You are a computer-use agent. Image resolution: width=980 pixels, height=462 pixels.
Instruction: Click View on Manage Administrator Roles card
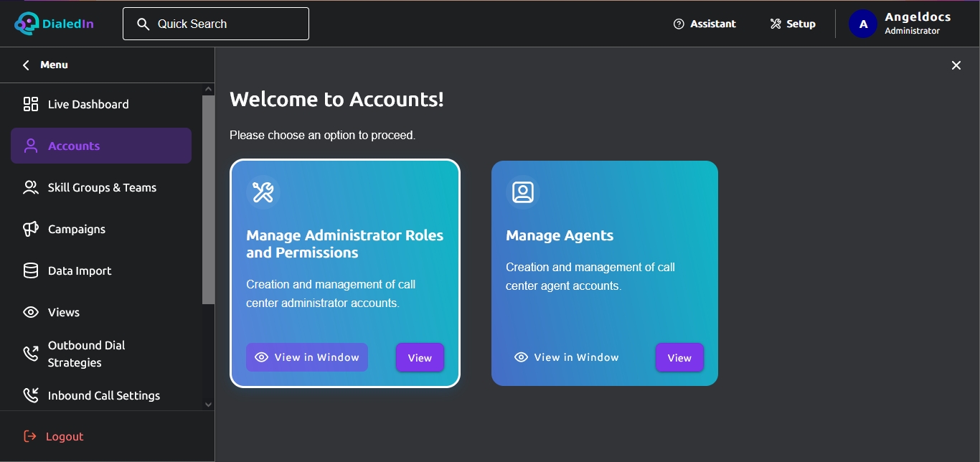pos(420,358)
